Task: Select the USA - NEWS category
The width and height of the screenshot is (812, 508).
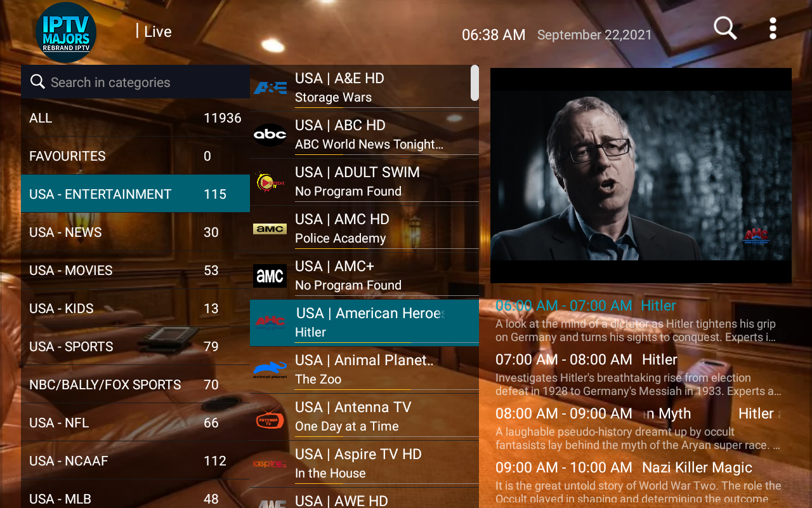Action: [x=135, y=232]
